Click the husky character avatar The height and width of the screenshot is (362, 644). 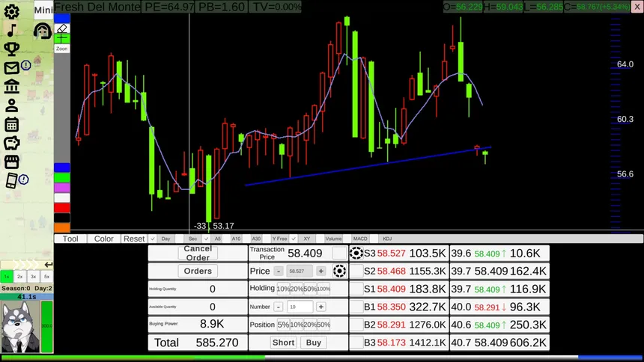click(x=20, y=327)
